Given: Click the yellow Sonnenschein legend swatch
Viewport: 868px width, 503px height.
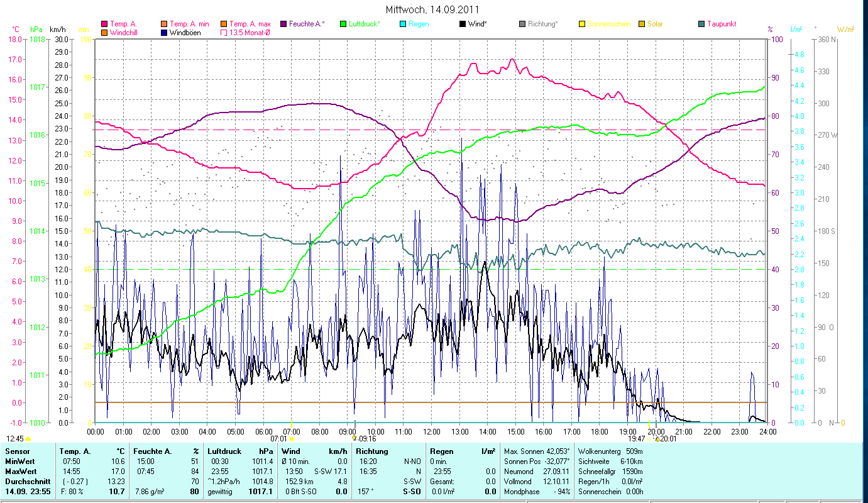Looking at the screenshot, I should click(581, 24).
